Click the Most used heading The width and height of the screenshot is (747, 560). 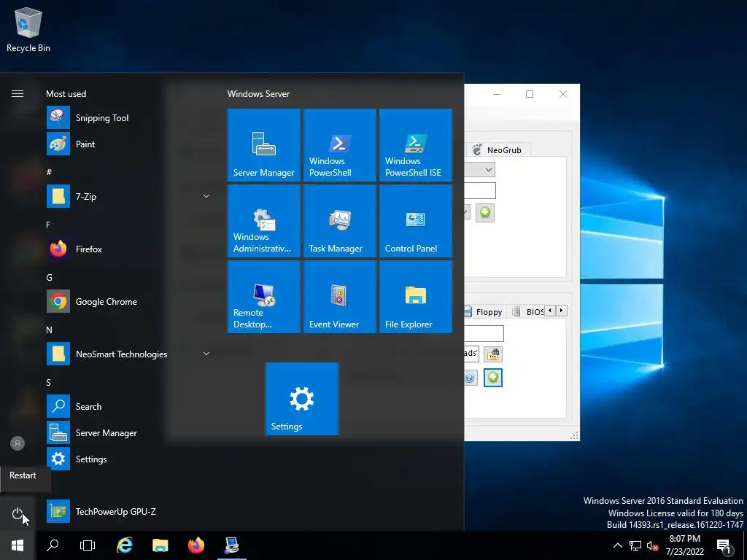coord(66,94)
